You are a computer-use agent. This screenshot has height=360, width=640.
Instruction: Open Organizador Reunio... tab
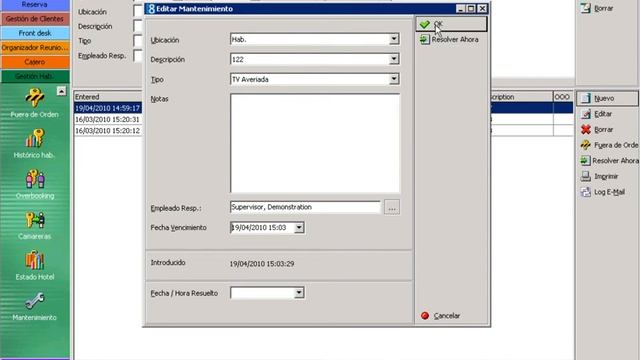[35, 47]
